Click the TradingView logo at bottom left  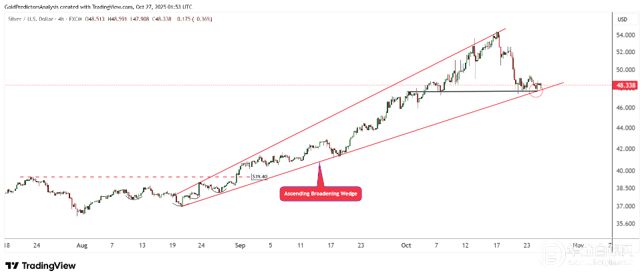(x=41, y=266)
